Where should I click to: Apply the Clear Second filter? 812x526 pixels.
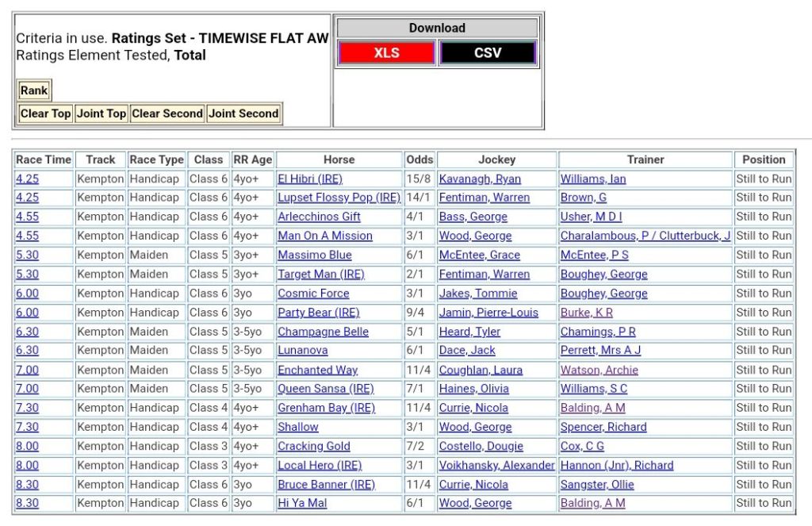pos(167,113)
